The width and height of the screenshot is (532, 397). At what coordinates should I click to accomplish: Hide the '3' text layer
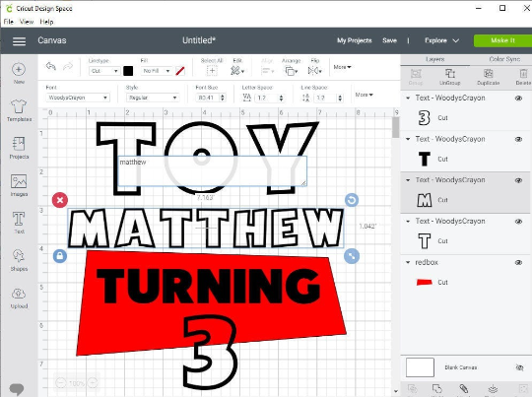coord(518,99)
